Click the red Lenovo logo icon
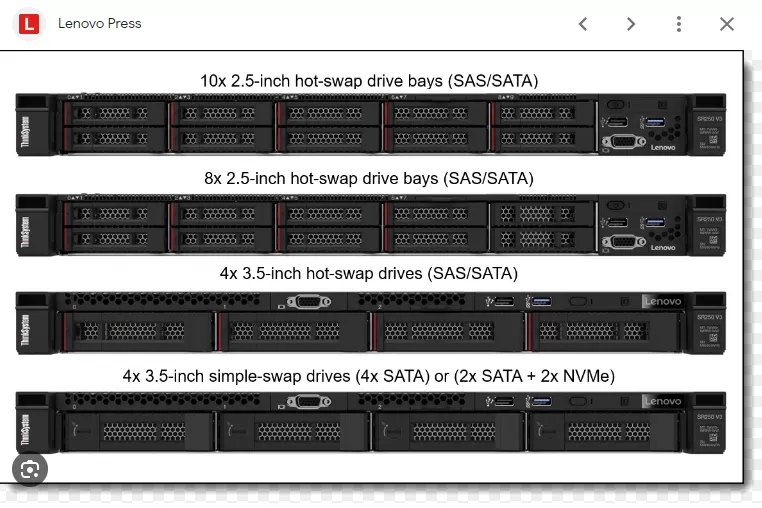The width and height of the screenshot is (762, 508). [28, 23]
